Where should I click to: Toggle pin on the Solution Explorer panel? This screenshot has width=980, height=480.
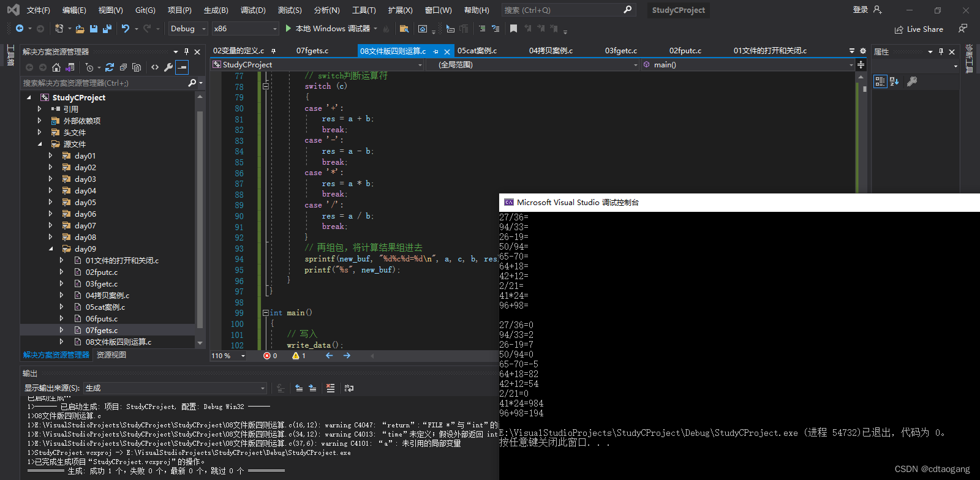point(186,52)
